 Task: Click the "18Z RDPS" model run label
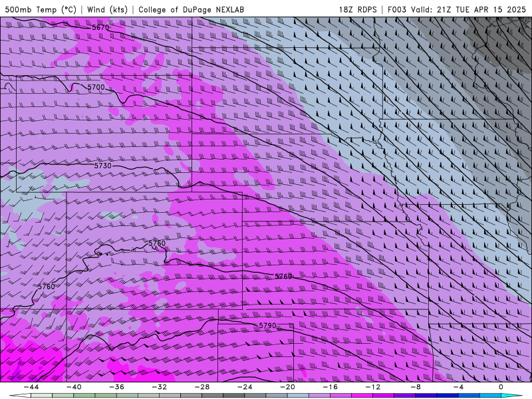(x=358, y=9)
